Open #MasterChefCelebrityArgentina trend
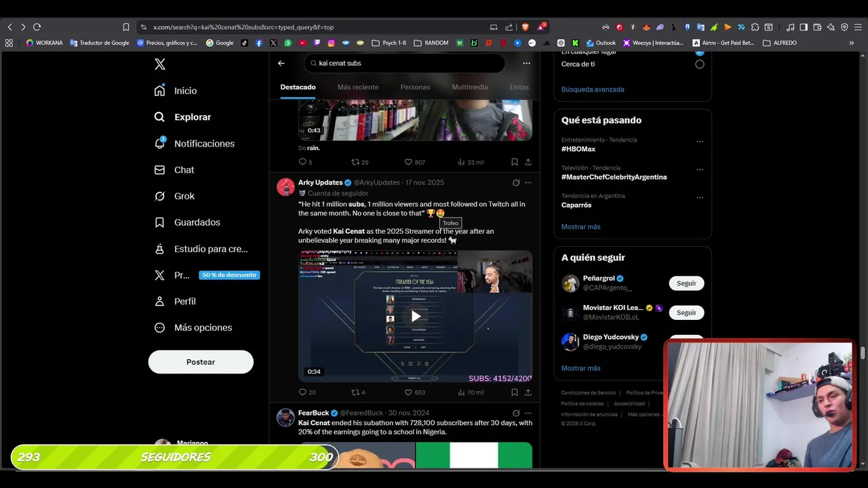Viewport: 868px width, 488px height. [x=614, y=177]
